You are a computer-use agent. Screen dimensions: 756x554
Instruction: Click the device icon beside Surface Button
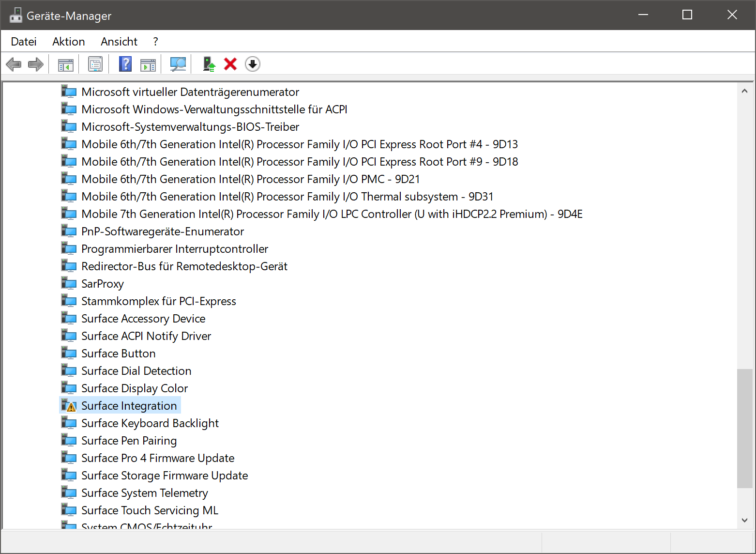(x=69, y=354)
